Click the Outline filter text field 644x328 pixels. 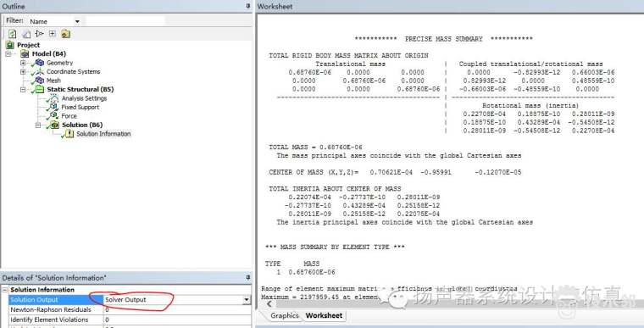click(x=125, y=21)
